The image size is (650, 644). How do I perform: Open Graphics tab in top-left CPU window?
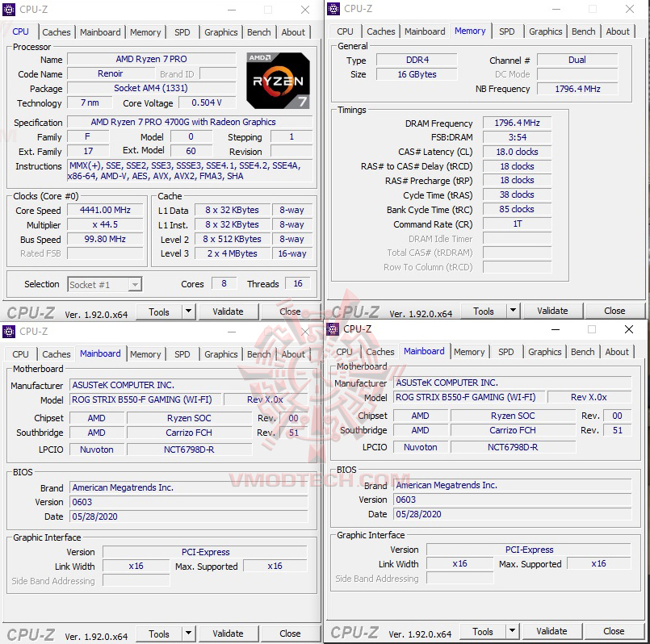(x=221, y=32)
